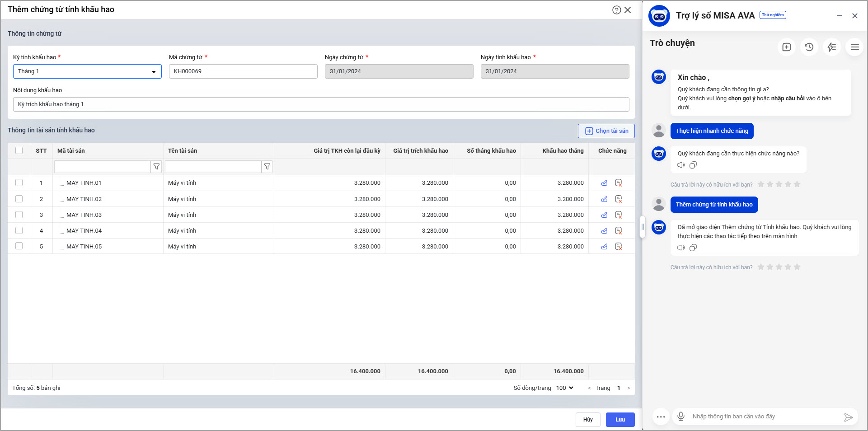Open the Kỳ tính khấu hao dropdown
The height and width of the screenshot is (431, 868).
click(x=87, y=71)
